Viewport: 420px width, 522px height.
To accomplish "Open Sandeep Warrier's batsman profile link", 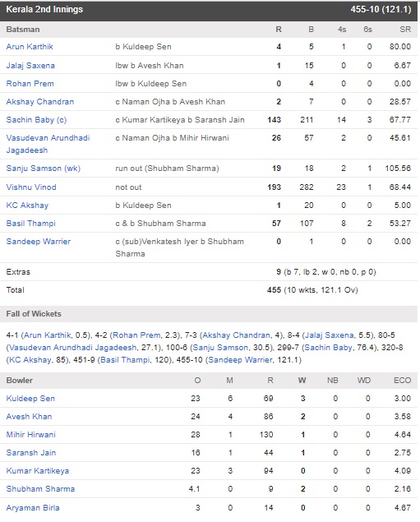I will (39, 242).
